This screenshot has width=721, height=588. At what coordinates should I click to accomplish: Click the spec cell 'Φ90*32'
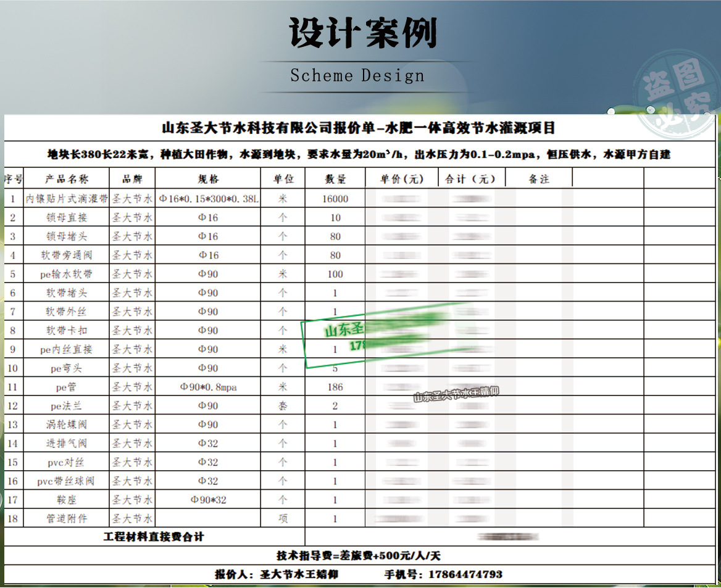[x=208, y=500]
